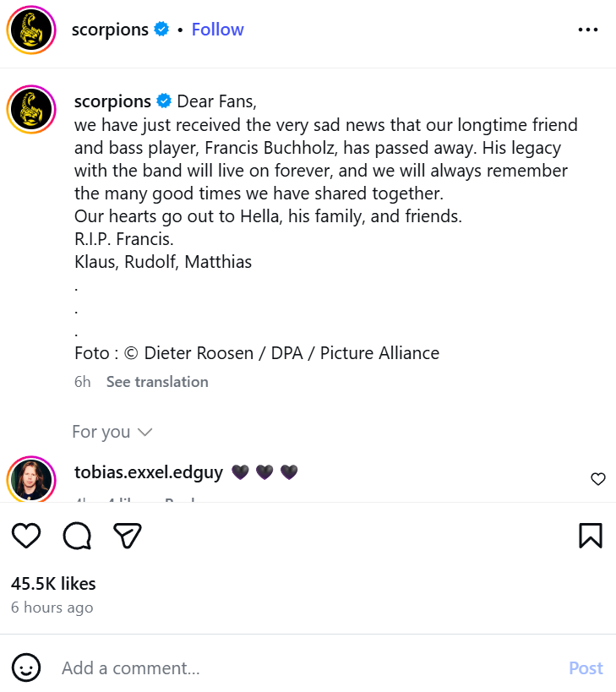The image size is (616, 692).
Task: Open tobias.exxel.edguy username link
Action: [149, 472]
